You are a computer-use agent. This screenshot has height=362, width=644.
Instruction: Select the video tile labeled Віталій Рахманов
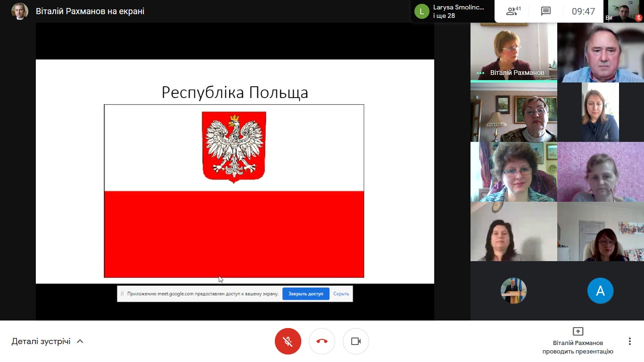pyautogui.click(x=513, y=52)
